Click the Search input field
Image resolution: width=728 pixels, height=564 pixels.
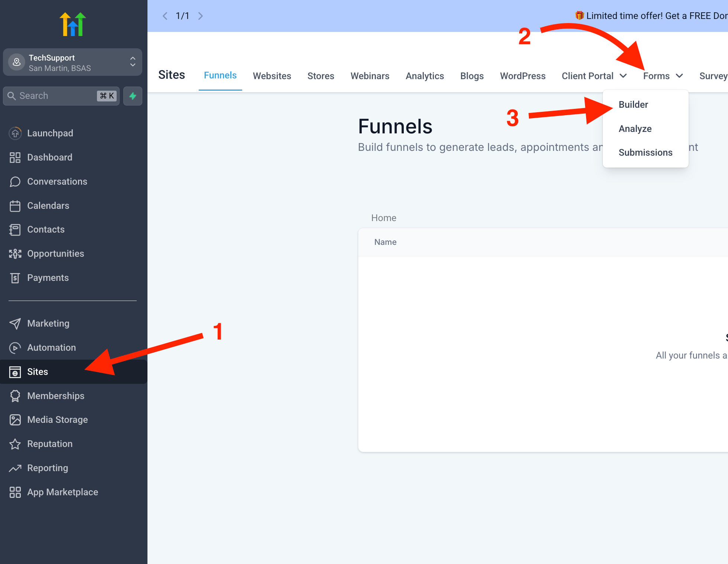pyautogui.click(x=61, y=96)
